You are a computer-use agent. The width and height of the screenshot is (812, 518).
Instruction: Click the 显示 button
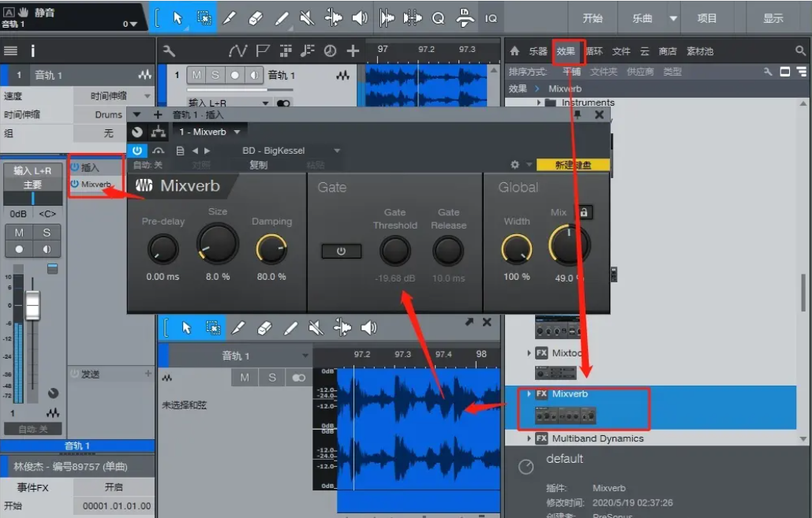pos(773,18)
